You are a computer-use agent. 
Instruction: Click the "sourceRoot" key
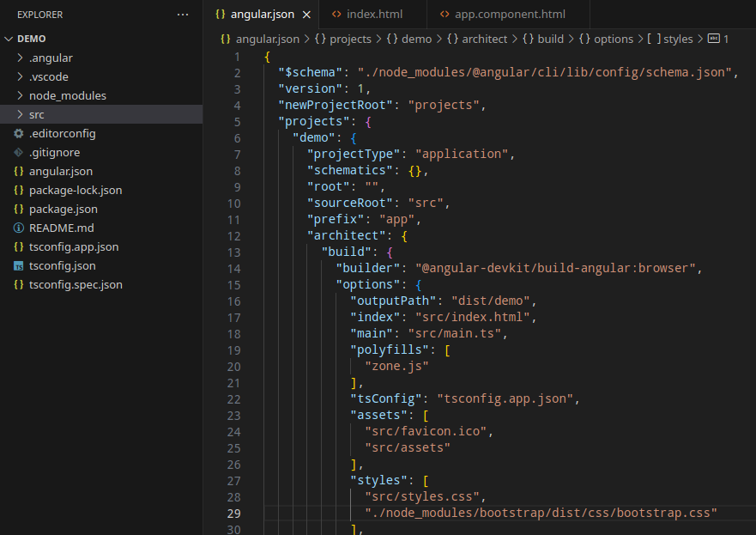(x=349, y=204)
